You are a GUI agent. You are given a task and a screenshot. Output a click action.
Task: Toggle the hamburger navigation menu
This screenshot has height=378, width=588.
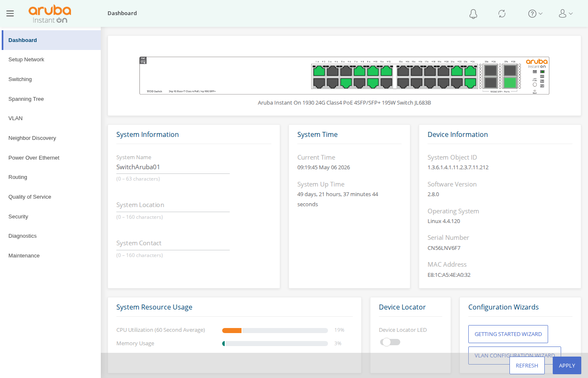(10, 13)
